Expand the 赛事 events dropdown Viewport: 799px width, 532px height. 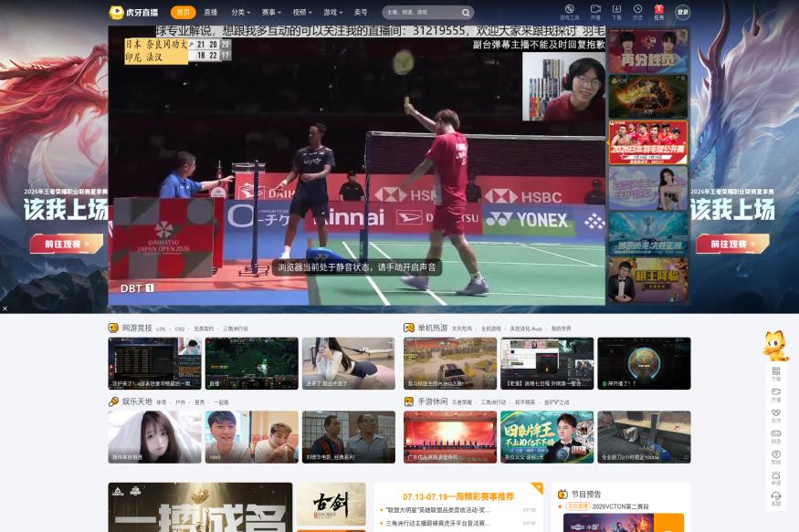click(271, 12)
